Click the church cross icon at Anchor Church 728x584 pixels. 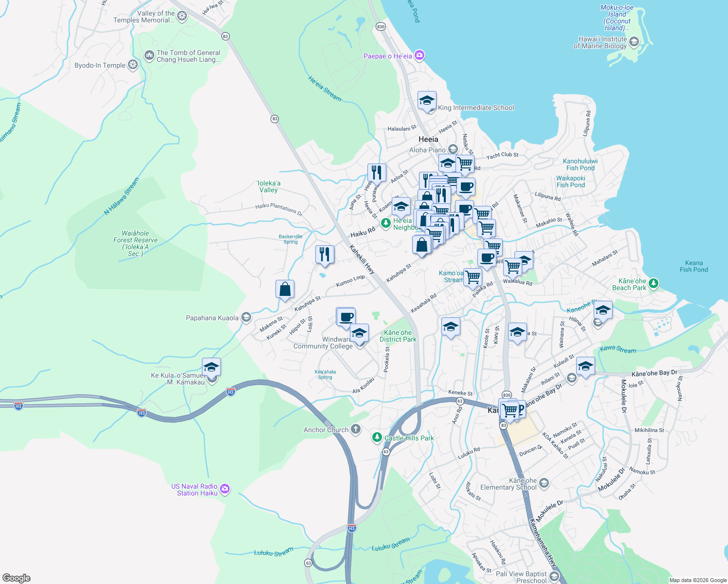click(x=355, y=429)
